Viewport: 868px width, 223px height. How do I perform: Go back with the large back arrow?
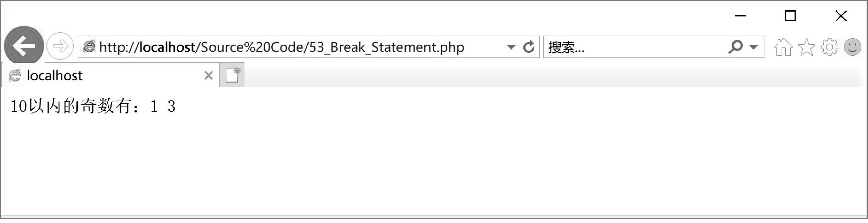(x=24, y=46)
